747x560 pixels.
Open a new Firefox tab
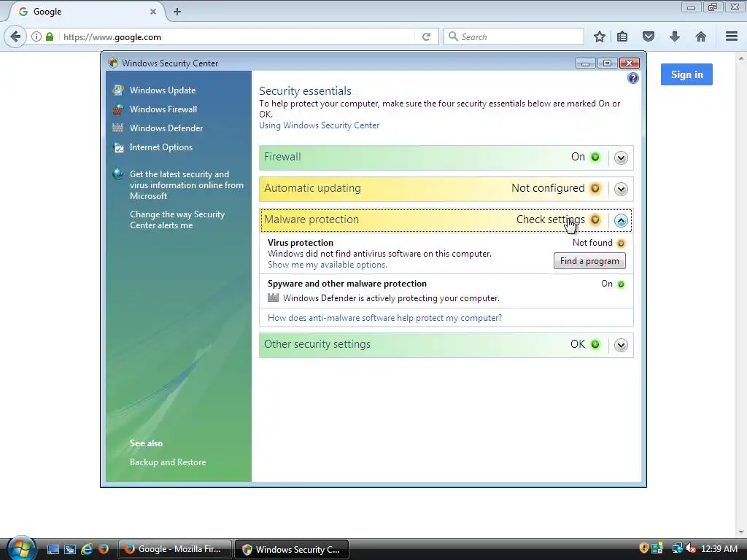pos(177,12)
